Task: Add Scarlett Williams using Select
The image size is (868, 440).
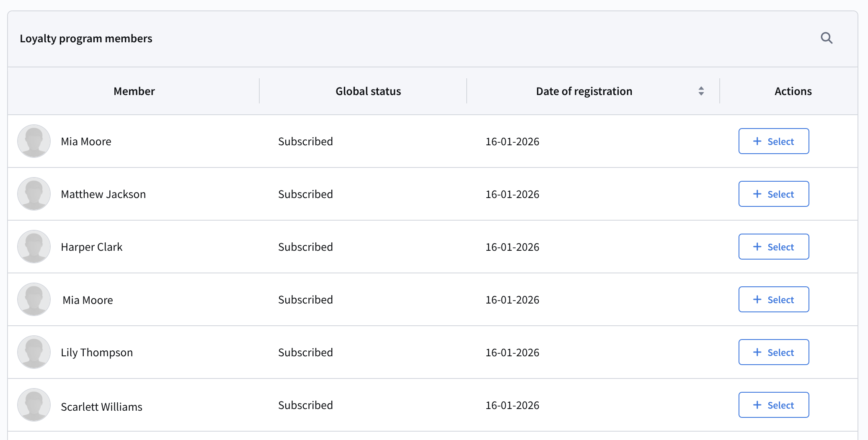Action: [773, 405]
